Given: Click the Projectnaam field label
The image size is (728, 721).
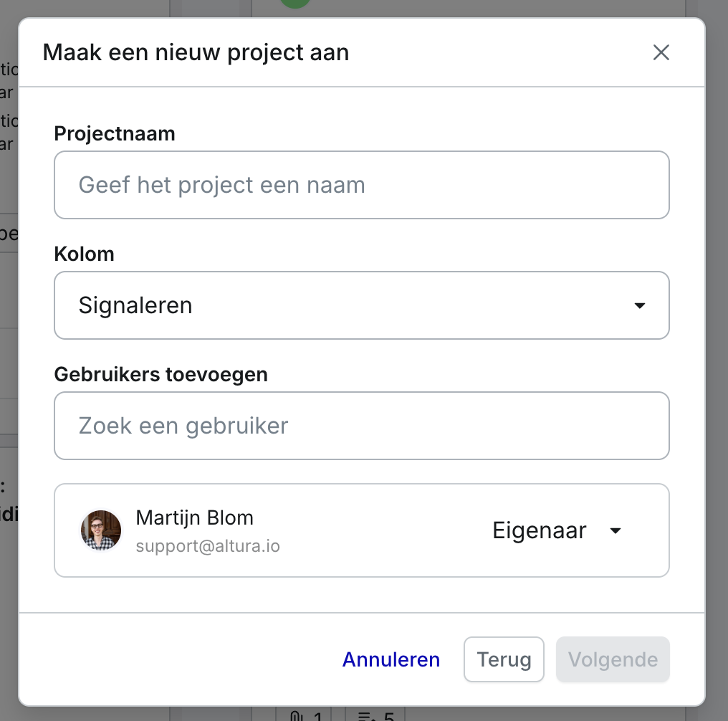Looking at the screenshot, I should click(x=115, y=133).
